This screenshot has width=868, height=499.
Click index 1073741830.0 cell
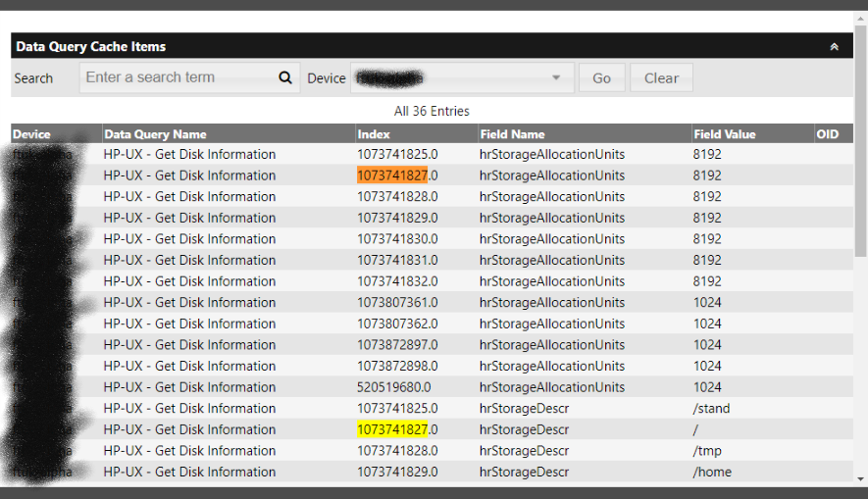[397, 239]
